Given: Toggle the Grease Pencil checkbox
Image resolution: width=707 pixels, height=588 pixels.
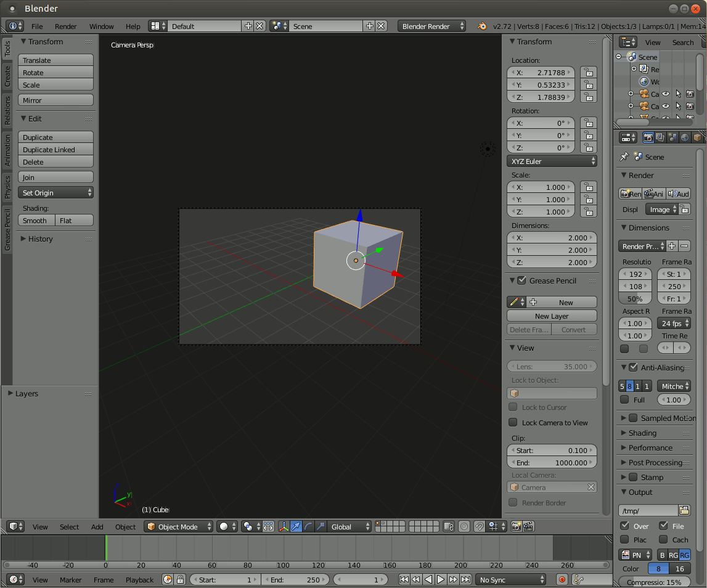Looking at the screenshot, I should [521, 280].
